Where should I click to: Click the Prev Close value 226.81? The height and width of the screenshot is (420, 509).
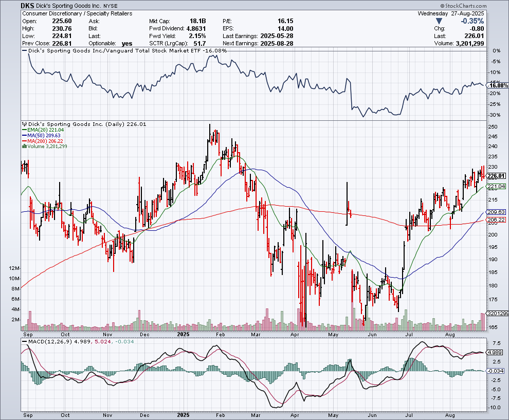click(62, 44)
